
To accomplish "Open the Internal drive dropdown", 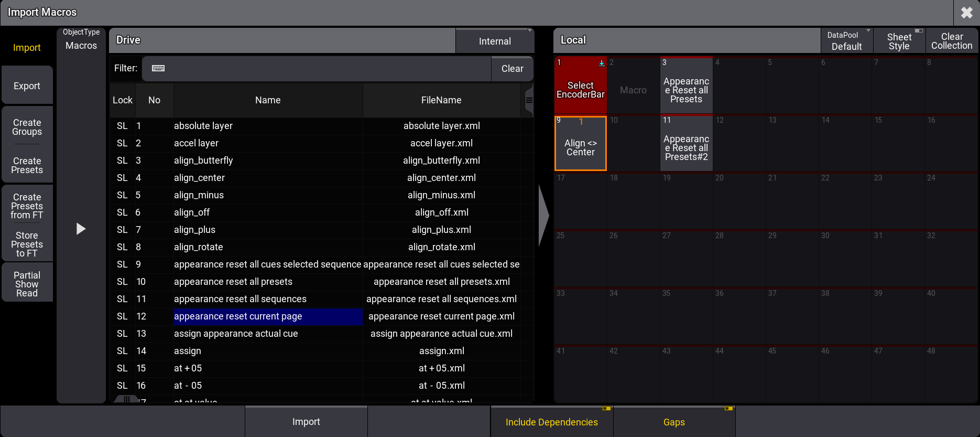I will [x=495, y=41].
